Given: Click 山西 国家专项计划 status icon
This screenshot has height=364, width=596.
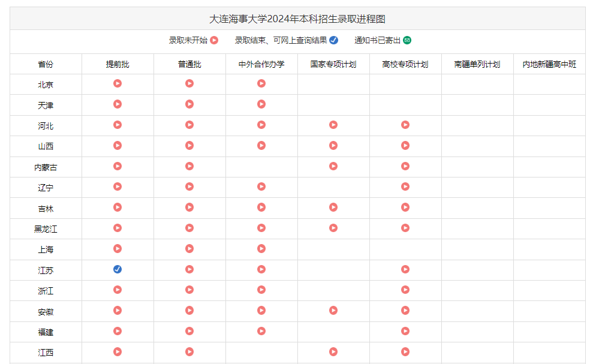Looking at the screenshot, I should [333, 145].
